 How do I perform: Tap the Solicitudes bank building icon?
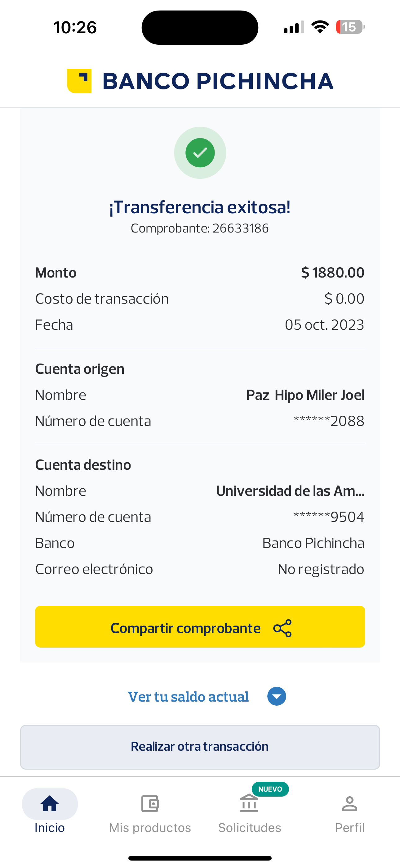[249, 804]
